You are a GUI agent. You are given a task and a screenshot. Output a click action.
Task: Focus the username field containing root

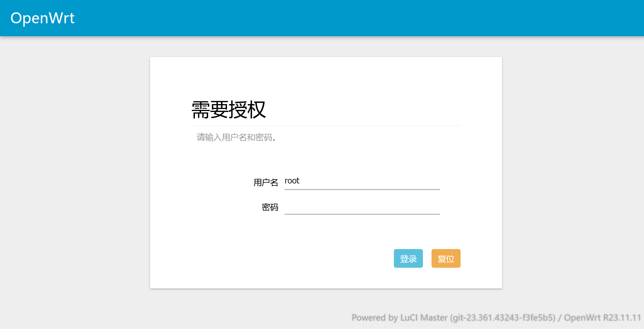(x=362, y=181)
